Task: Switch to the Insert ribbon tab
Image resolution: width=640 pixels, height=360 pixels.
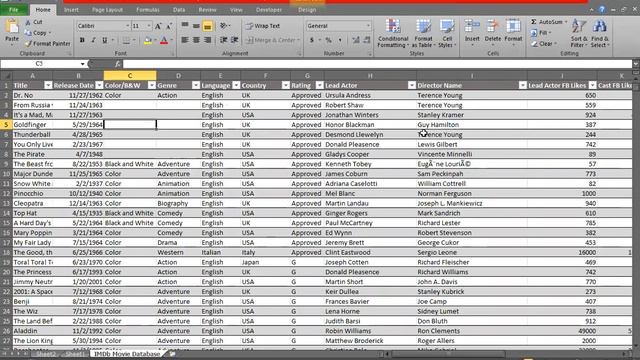Action: click(x=71, y=9)
